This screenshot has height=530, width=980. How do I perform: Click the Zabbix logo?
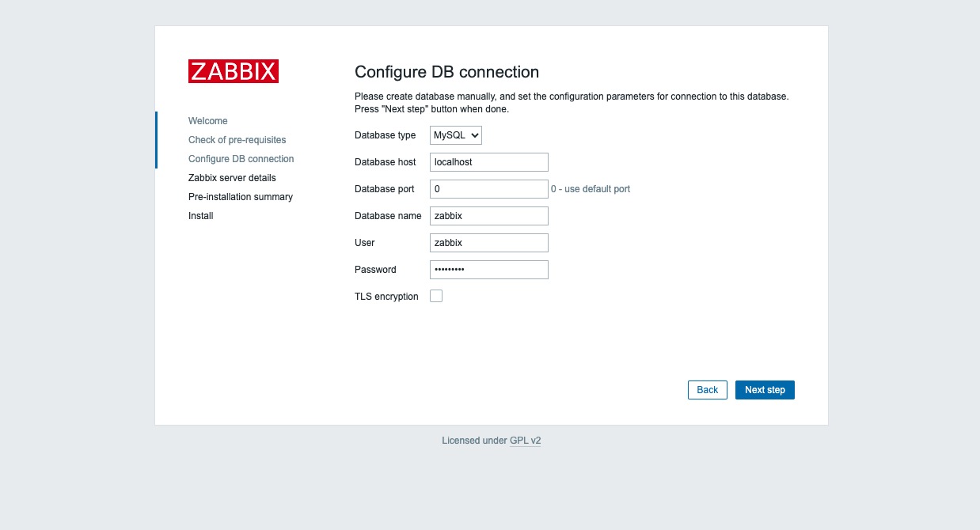234,71
